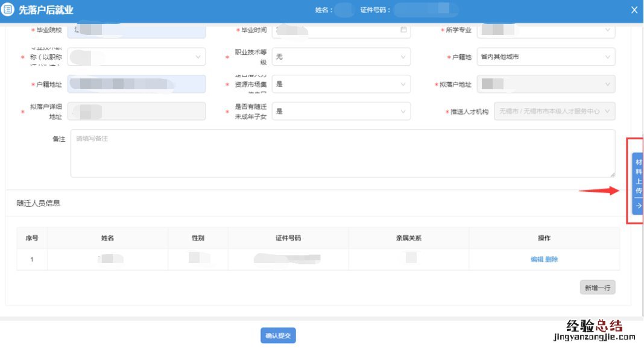Click the 毕业院校 input field
The width and height of the screenshot is (644, 348).
(x=136, y=30)
